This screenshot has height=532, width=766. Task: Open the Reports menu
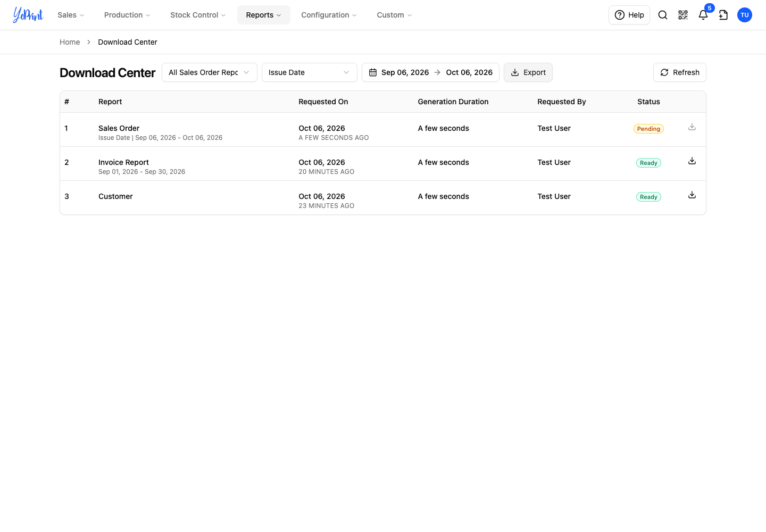[264, 15]
